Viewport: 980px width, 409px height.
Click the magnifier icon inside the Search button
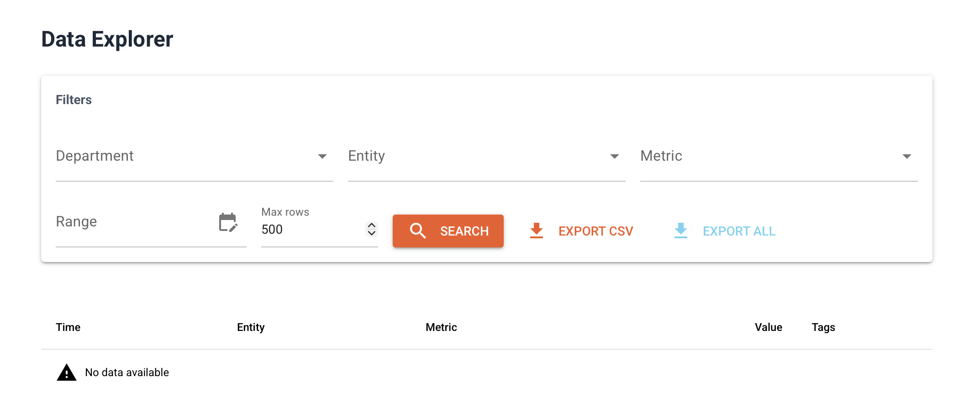click(x=418, y=231)
